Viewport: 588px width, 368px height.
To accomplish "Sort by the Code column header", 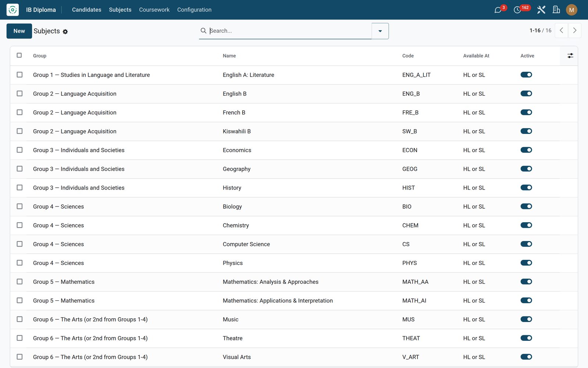I will (x=408, y=56).
